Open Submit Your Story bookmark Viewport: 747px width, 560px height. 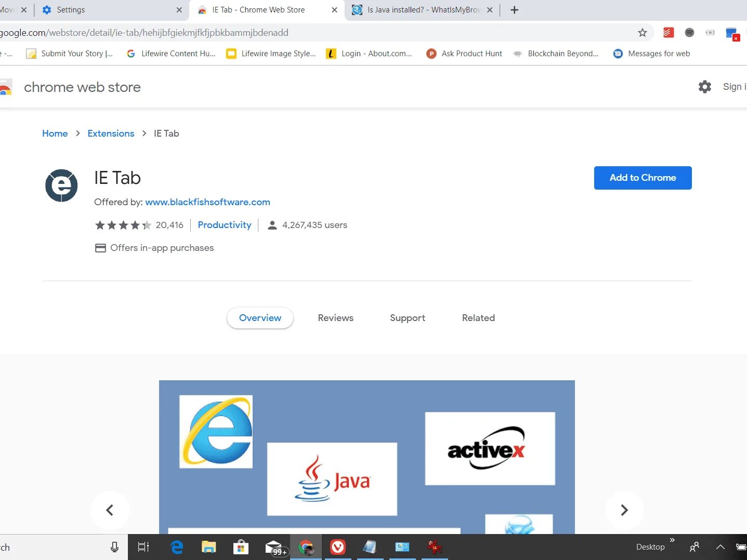tap(70, 54)
